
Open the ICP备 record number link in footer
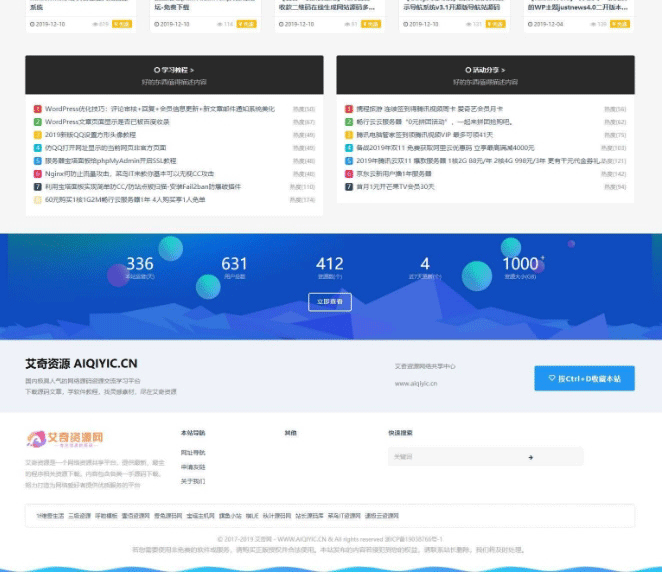tap(414, 539)
